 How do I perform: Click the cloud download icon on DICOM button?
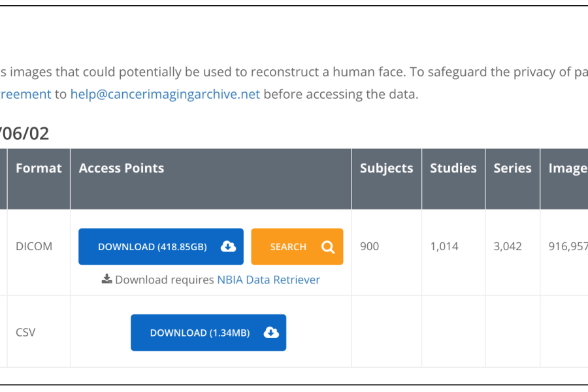coord(228,246)
